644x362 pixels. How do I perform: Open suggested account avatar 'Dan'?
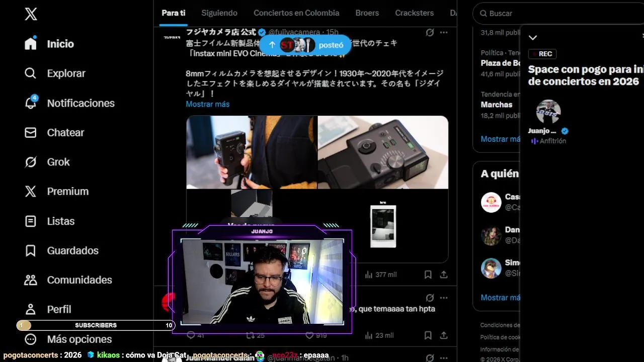(x=491, y=235)
